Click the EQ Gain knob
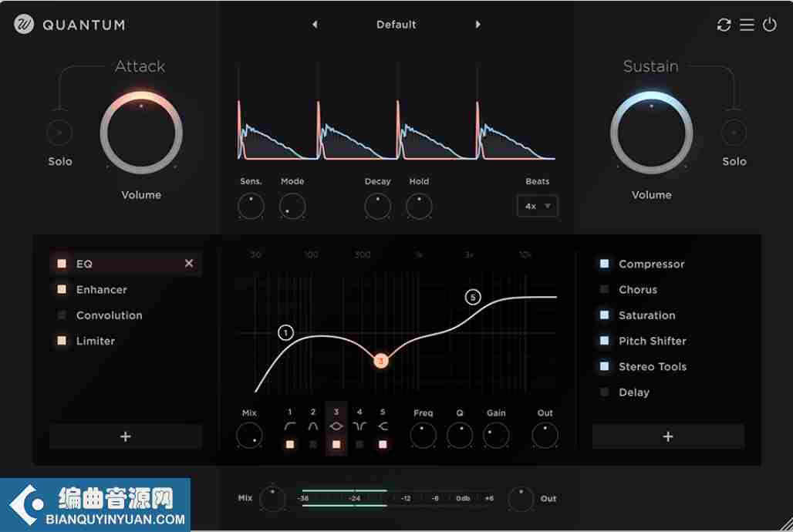 coord(496,436)
